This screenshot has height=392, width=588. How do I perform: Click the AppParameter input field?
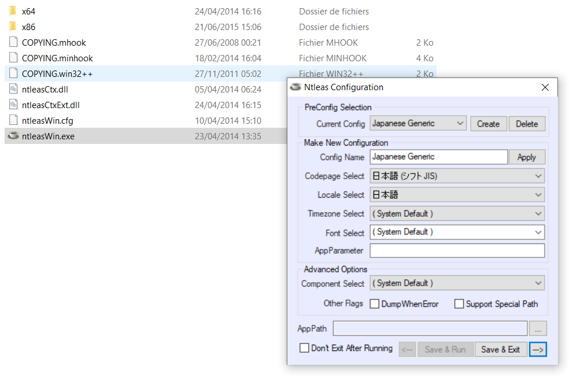pos(457,250)
